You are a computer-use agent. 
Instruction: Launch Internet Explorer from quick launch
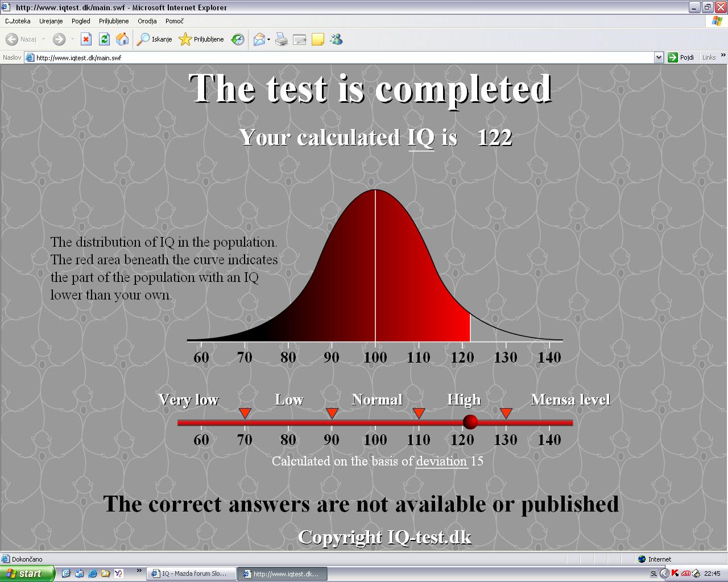(x=92, y=573)
